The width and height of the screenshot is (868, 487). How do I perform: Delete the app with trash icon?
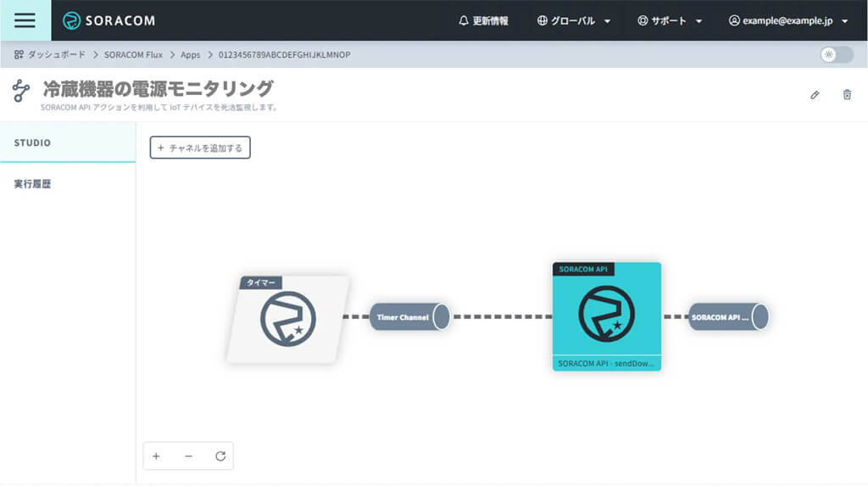(847, 95)
